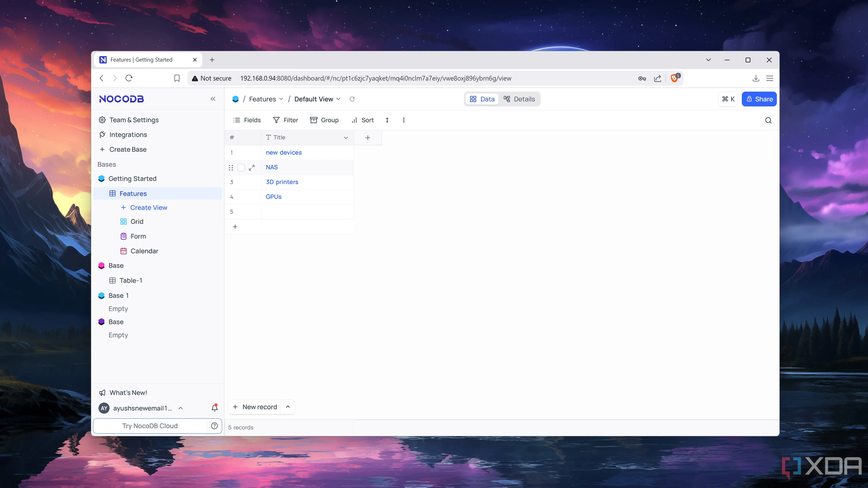Click the Share button
Screen dimensions: 868x488
[x=759, y=99]
